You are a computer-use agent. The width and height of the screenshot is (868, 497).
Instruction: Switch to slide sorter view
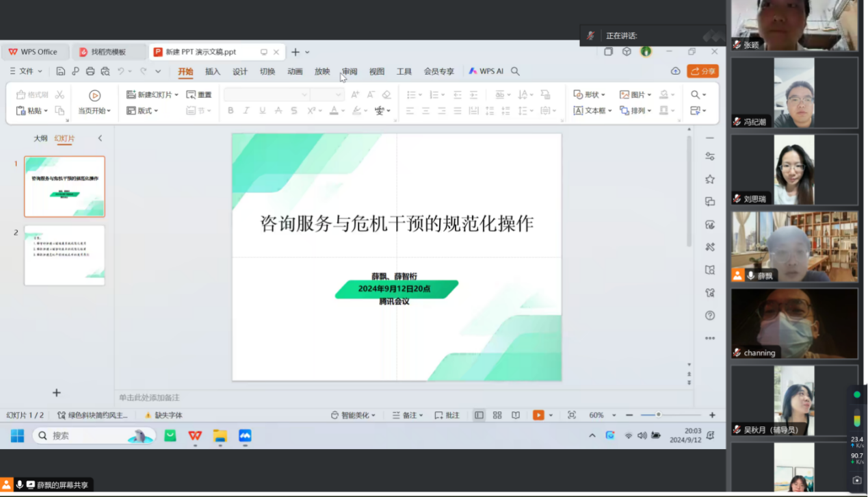[x=497, y=416]
